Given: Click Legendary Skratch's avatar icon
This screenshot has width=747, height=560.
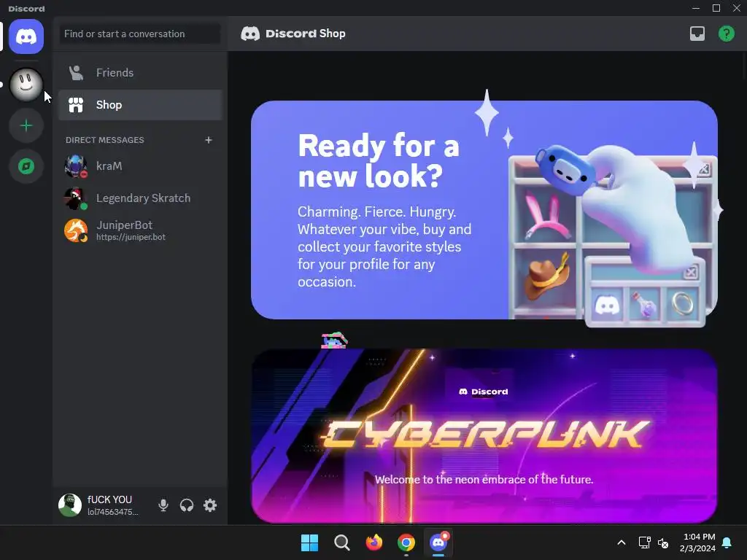Looking at the screenshot, I should [x=76, y=198].
